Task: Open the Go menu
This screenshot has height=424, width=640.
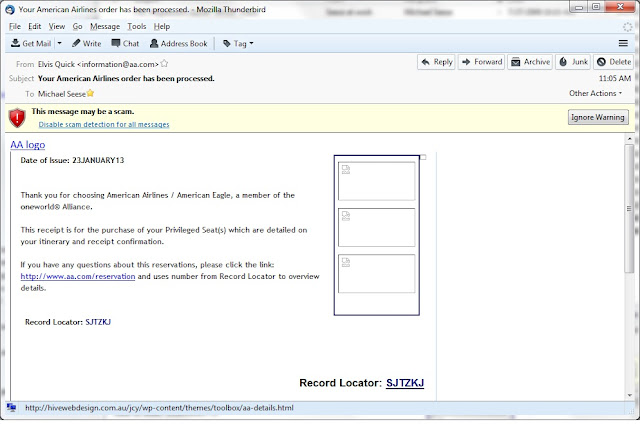Action: tap(77, 27)
